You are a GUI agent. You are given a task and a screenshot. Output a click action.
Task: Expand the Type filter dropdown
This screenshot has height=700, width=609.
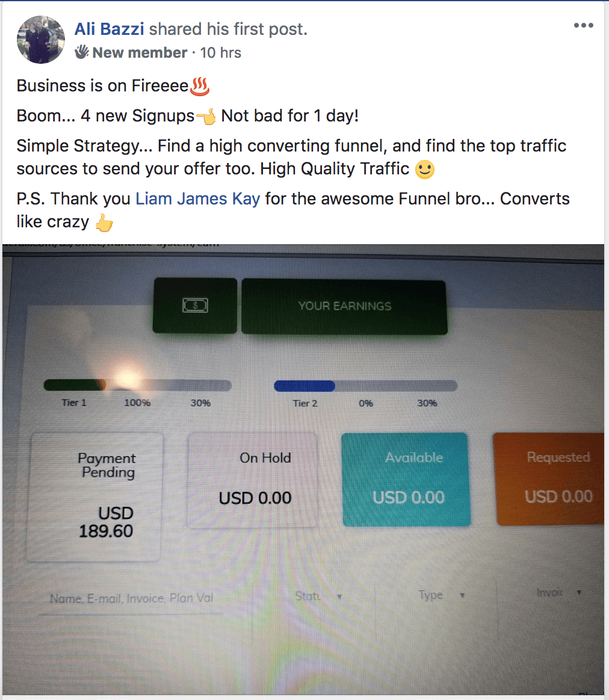pyautogui.click(x=442, y=595)
